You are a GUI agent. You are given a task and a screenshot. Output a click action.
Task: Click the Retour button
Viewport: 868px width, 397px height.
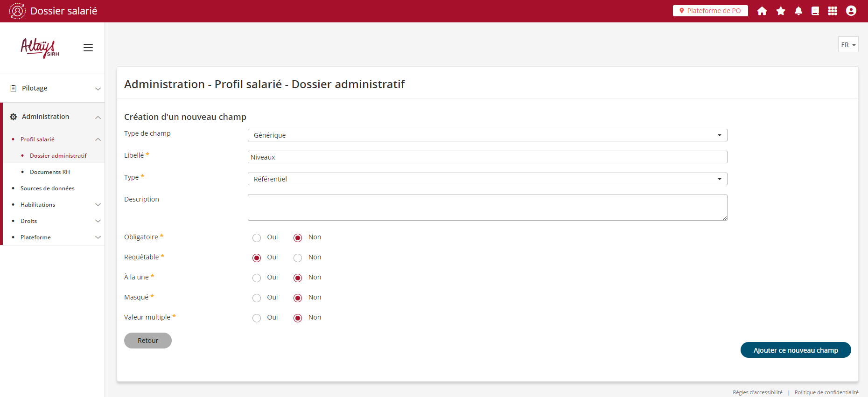[148, 341]
